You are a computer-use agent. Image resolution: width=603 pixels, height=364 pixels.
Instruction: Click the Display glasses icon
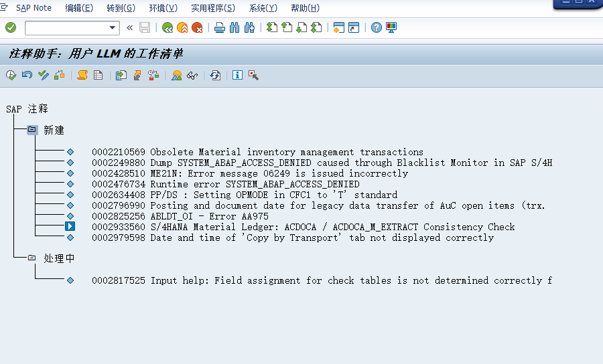click(192, 75)
